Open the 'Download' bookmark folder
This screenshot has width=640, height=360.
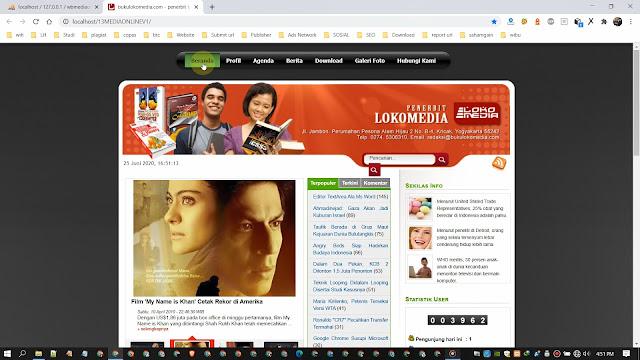click(x=399, y=35)
